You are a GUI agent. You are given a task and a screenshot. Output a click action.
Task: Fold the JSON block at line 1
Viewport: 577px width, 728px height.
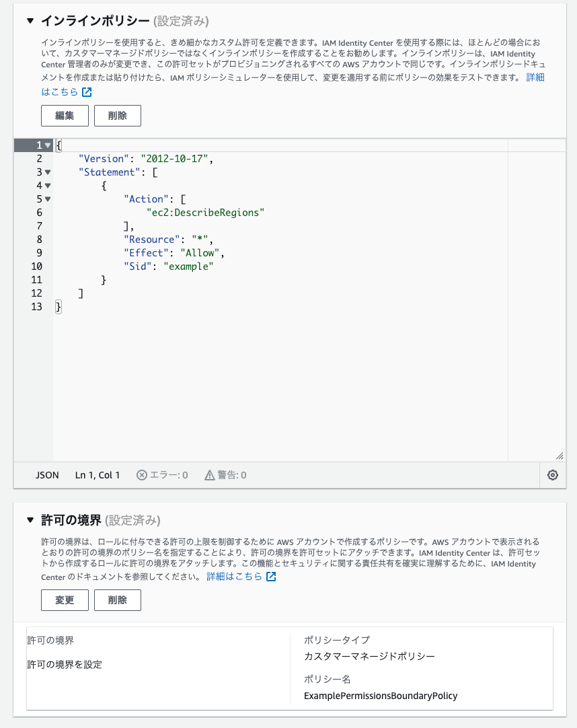click(x=46, y=145)
